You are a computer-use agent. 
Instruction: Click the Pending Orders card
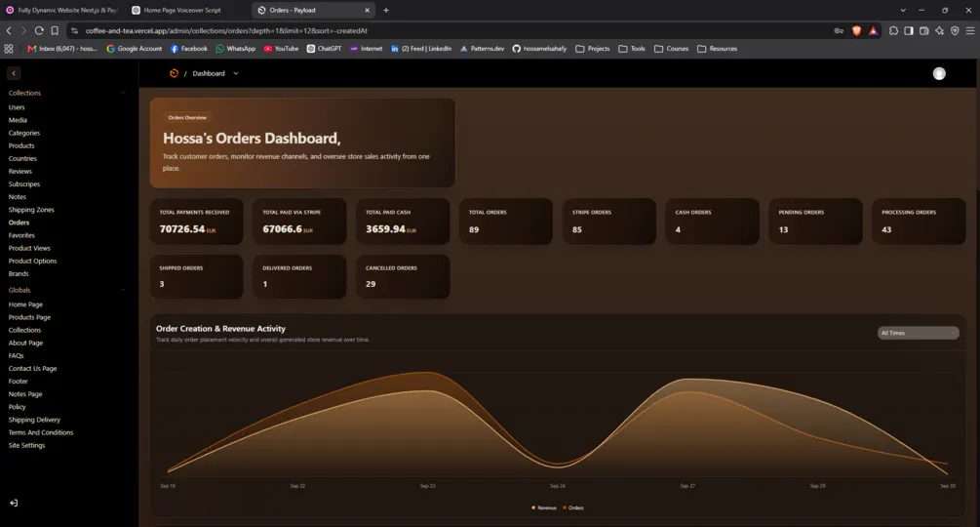[x=815, y=222]
